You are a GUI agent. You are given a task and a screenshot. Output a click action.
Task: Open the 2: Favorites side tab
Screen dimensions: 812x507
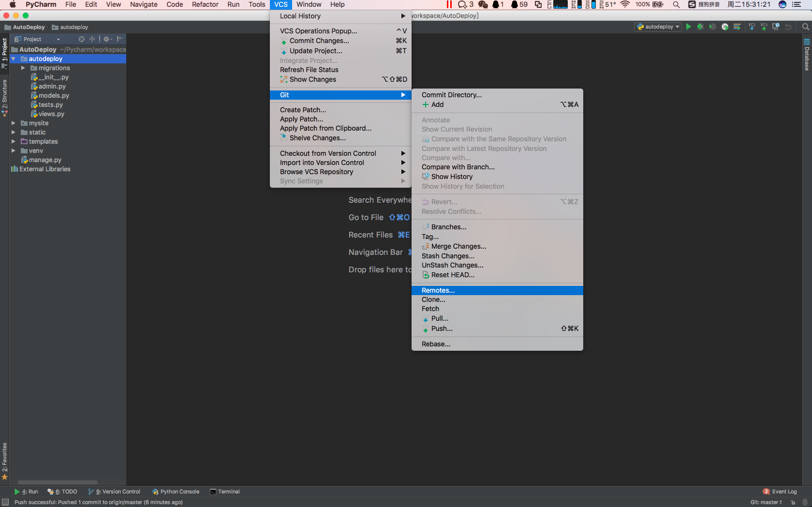[x=4, y=461]
